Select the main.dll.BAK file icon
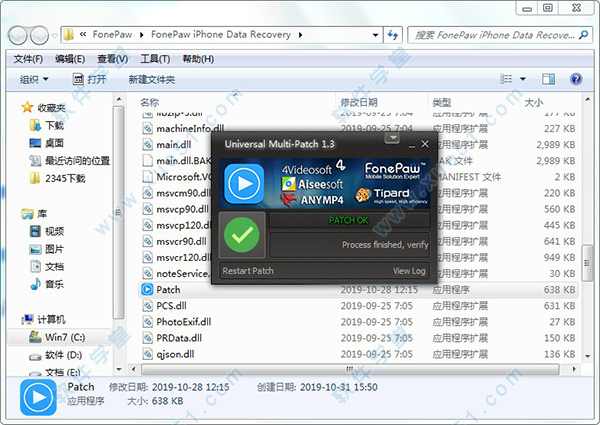Viewport: 600px width, 425px height. [147, 161]
